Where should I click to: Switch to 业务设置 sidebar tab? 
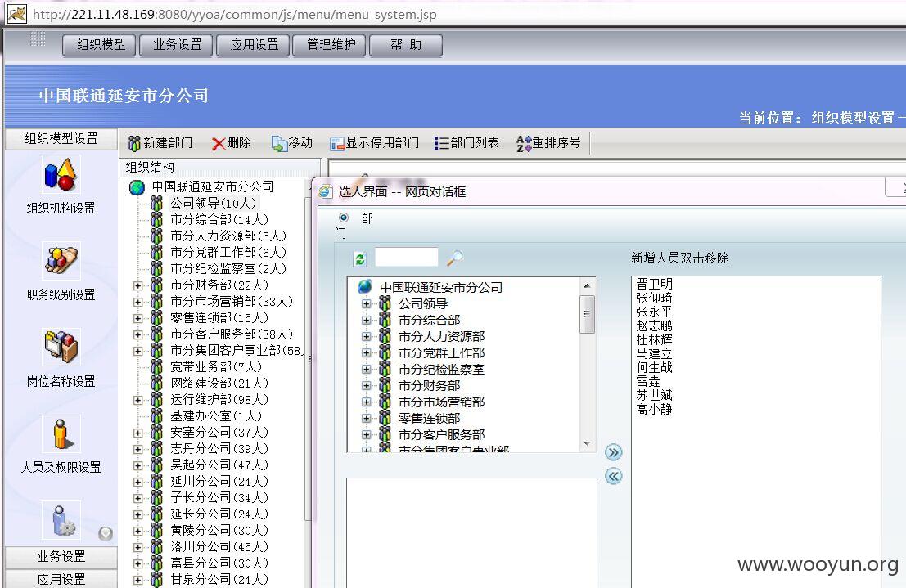(61, 557)
